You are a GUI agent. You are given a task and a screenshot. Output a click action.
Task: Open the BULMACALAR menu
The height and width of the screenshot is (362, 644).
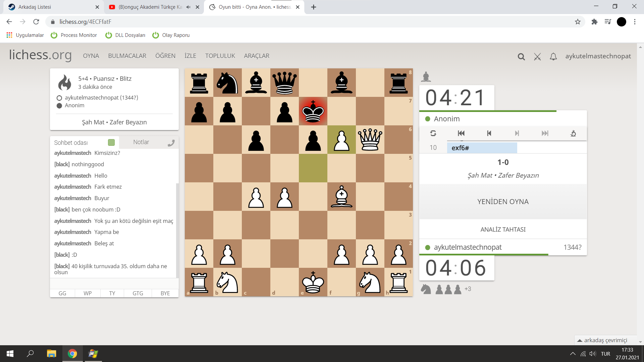point(127,56)
